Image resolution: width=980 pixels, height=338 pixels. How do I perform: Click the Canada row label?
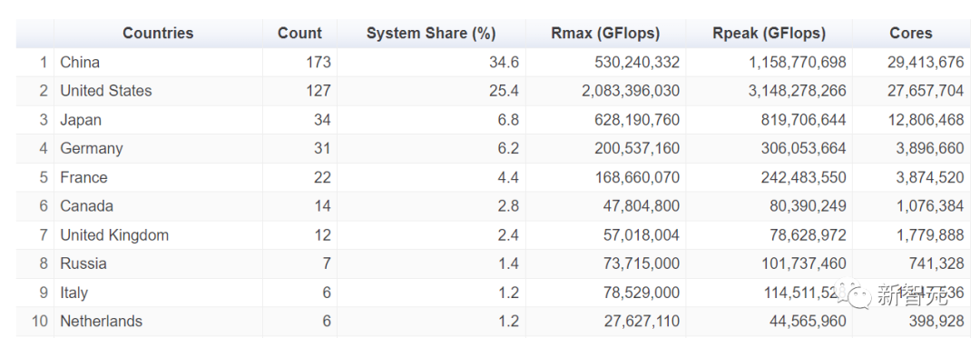(87, 206)
